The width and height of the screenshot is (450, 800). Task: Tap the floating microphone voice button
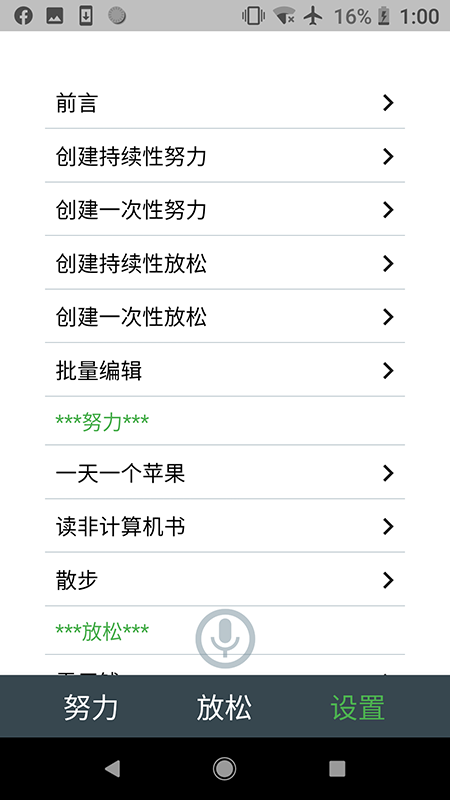[225, 638]
